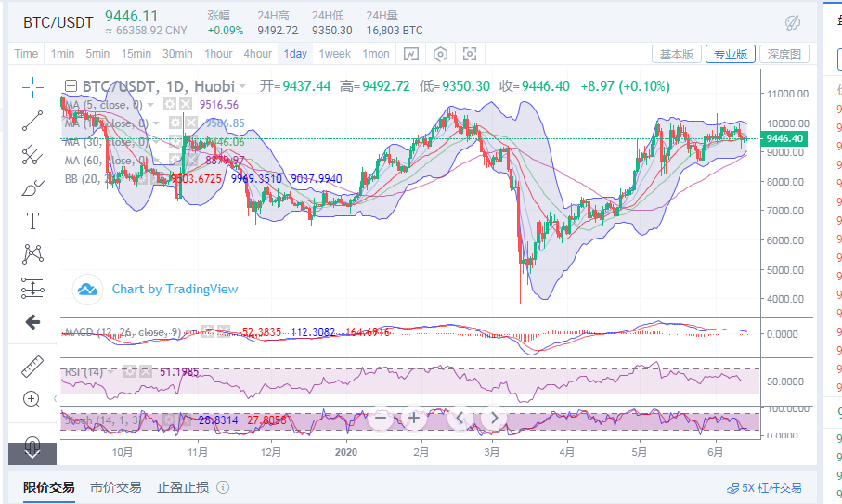842x504 pixels.
Task: Click the back arrow in the drawing toolbar
Action: [x=32, y=322]
